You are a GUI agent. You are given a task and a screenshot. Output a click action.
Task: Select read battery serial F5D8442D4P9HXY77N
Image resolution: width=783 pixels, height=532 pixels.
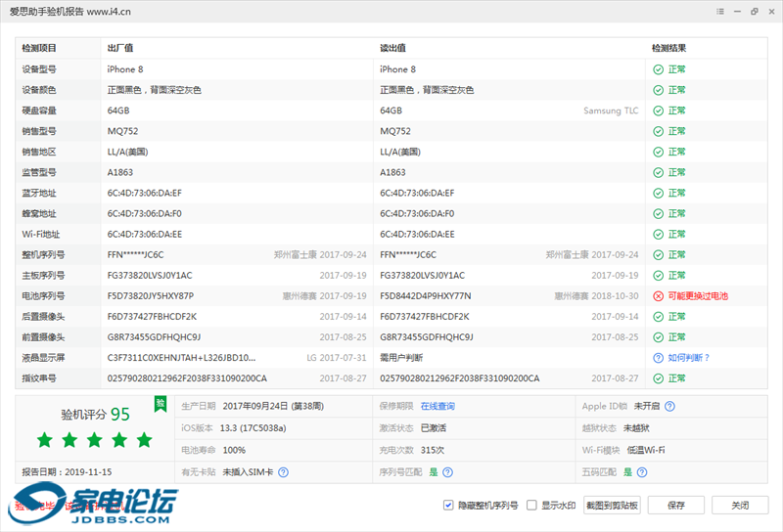click(x=426, y=296)
